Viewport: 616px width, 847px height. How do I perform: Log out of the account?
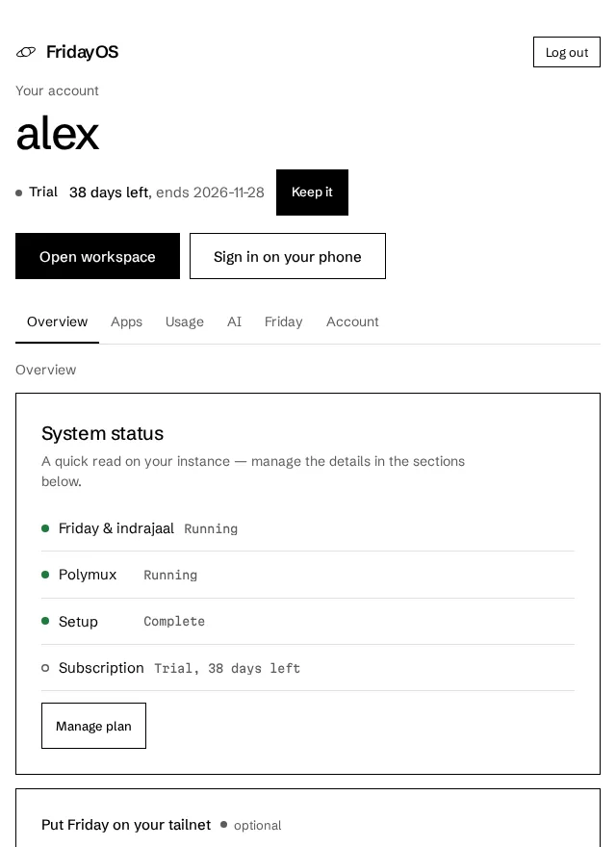point(566,52)
